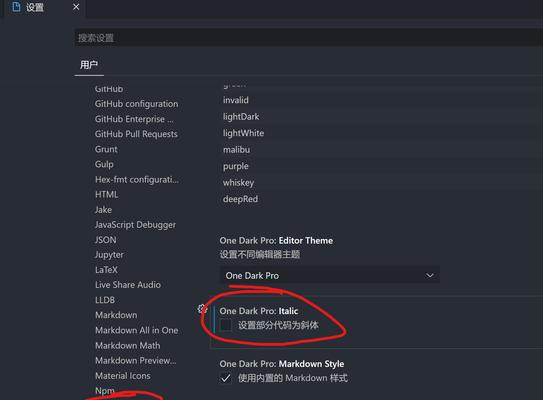Select the malibu color entry
The width and height of the screenshot is (543, 400).
click(237, 150)
